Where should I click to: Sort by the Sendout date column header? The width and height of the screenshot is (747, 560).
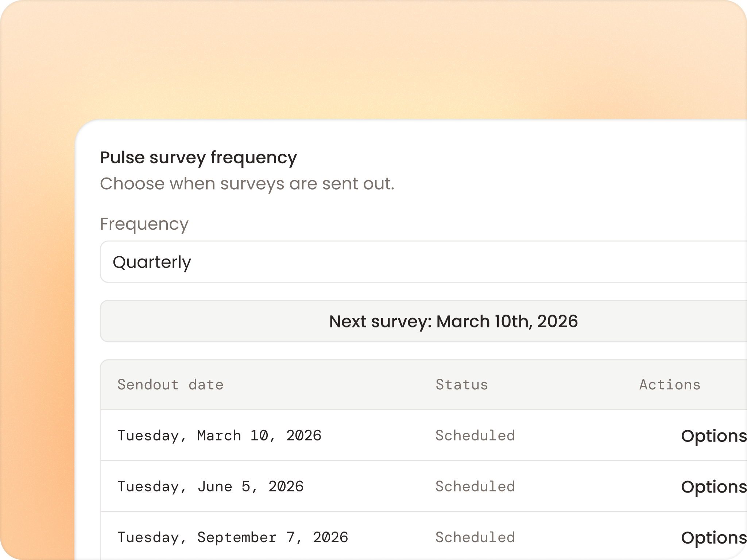point(170,385)
